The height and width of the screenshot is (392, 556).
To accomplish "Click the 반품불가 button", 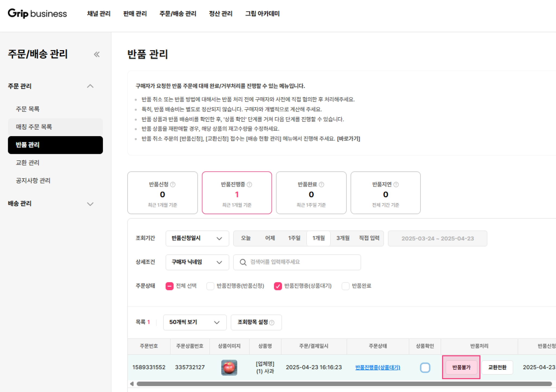I will 461,367.
